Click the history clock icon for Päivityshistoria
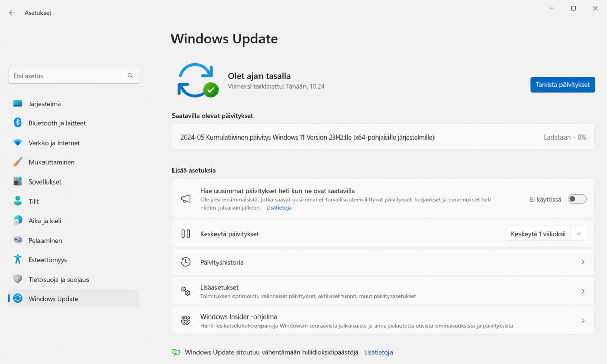 (x=186, y=262)
